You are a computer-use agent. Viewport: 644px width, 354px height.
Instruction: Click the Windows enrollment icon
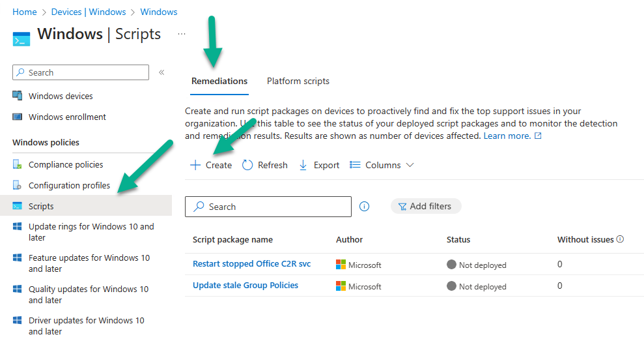tap(17, 117)
